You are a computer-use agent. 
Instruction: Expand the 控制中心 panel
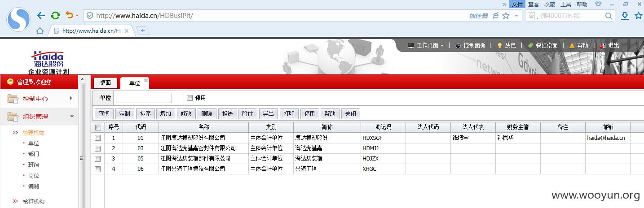click(71, 98)
